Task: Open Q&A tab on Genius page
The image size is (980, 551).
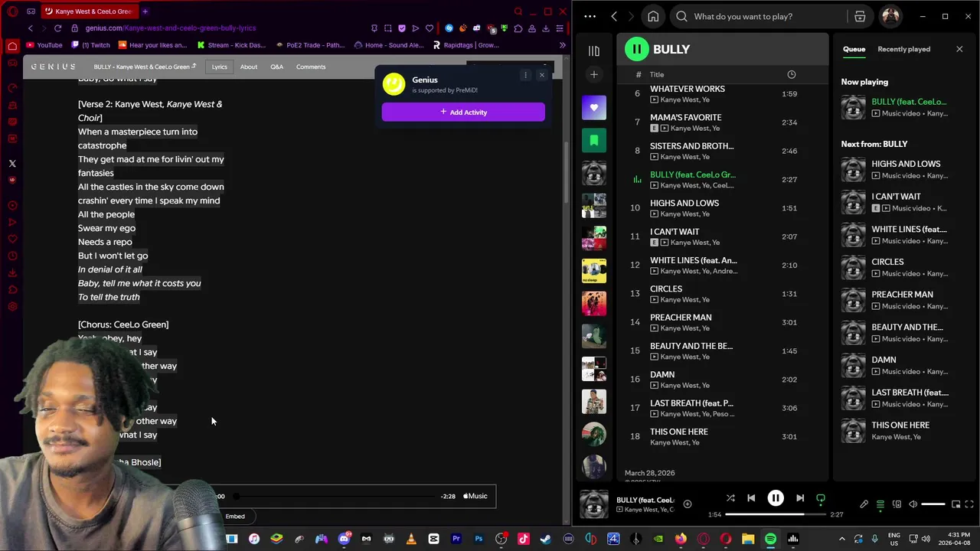Action: click(x=276, y=67)
